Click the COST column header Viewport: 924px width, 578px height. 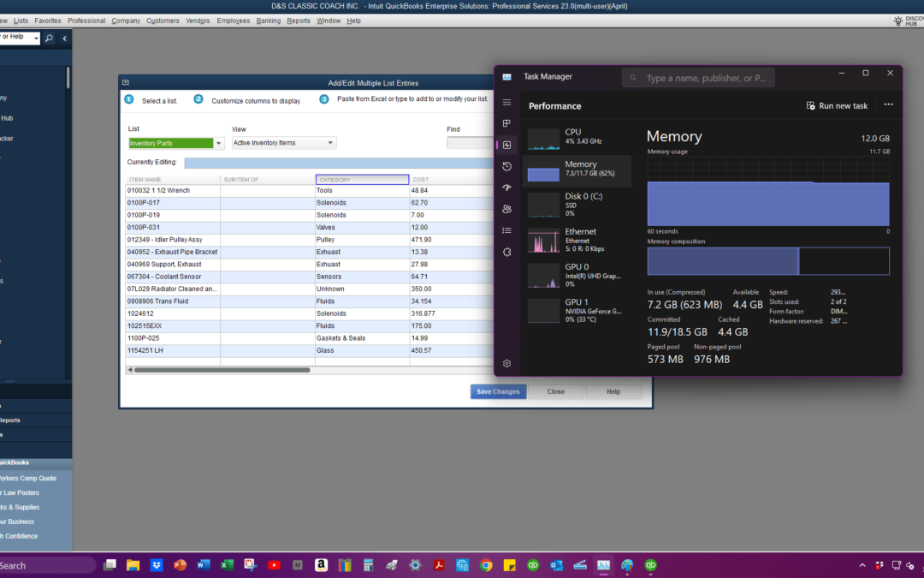[452, 179]
